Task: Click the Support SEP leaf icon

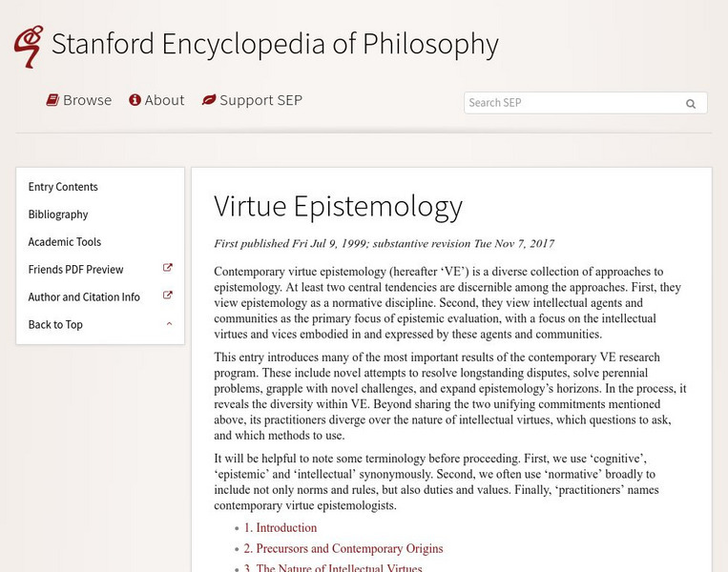Action: pos(208,100)
